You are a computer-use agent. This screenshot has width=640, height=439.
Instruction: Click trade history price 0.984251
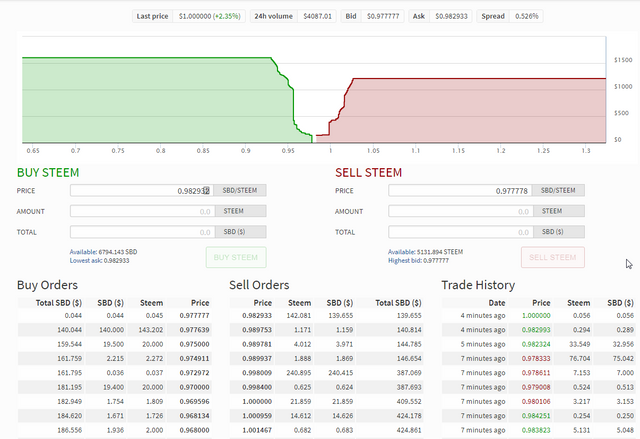pos(536,415)
